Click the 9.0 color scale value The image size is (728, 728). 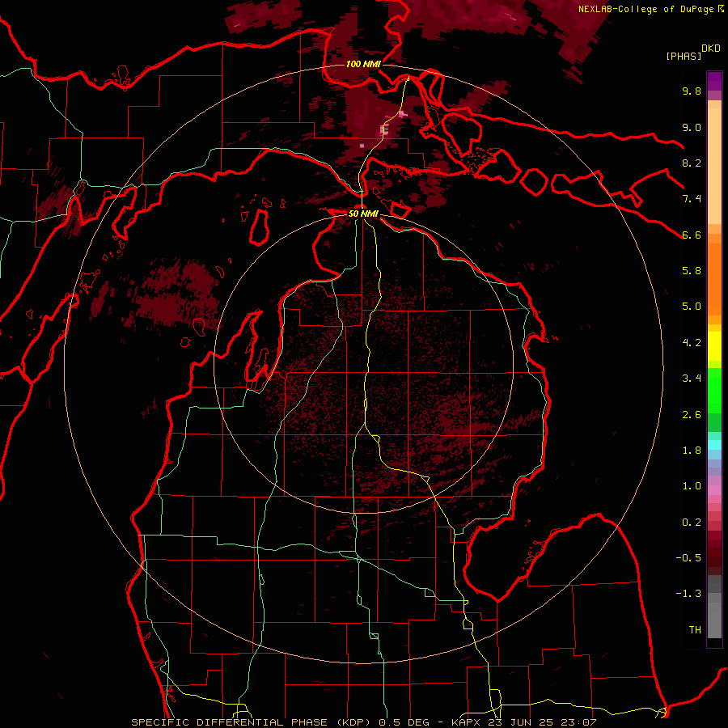(692, 127)
